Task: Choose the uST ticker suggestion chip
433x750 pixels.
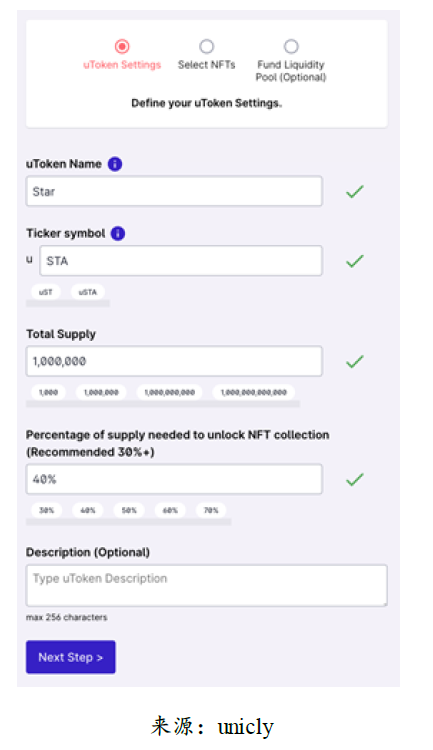Action: (x=46, y=292)
